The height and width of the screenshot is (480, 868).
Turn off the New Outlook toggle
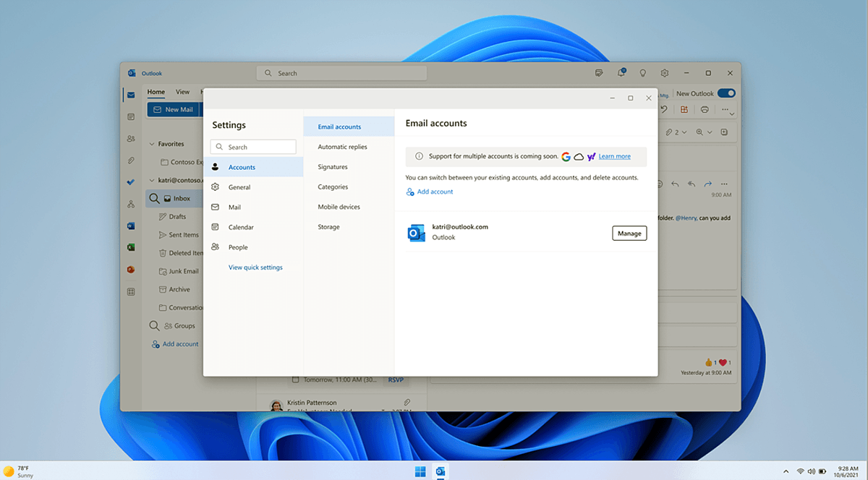[726, 93]
